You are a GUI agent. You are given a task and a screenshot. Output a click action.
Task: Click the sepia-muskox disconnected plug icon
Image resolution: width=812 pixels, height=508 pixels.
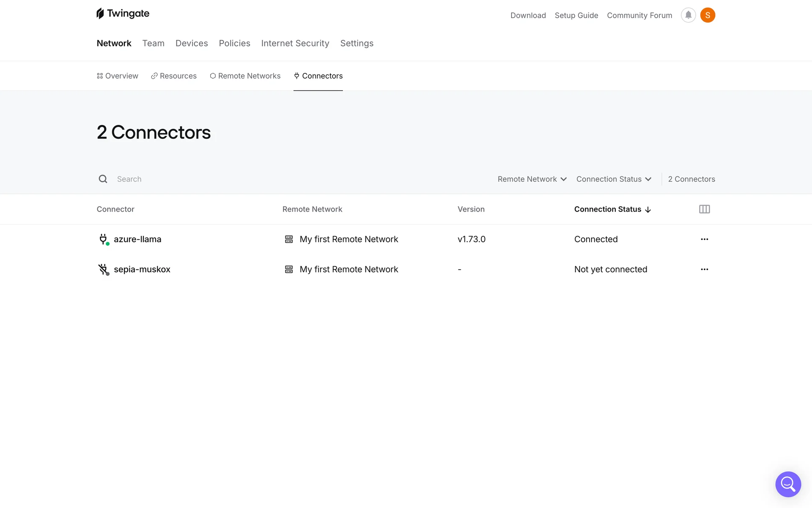click(103, 269)
